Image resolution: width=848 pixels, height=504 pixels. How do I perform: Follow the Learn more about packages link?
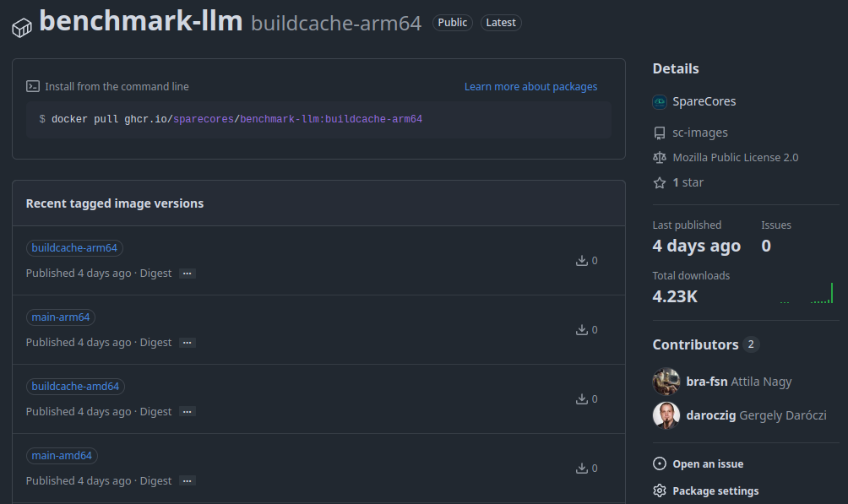coord(531,86)
